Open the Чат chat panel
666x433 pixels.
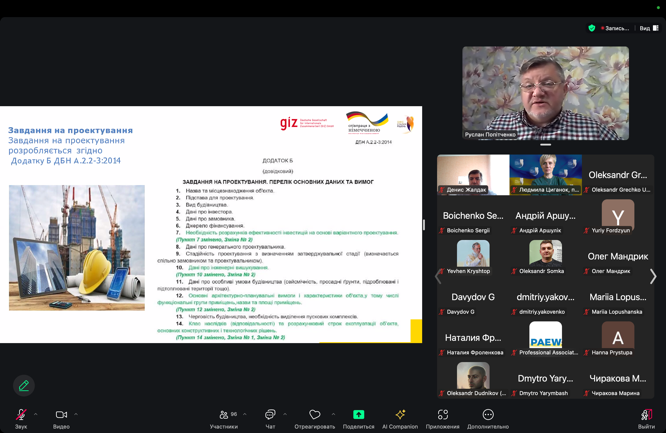click(270, 415)
